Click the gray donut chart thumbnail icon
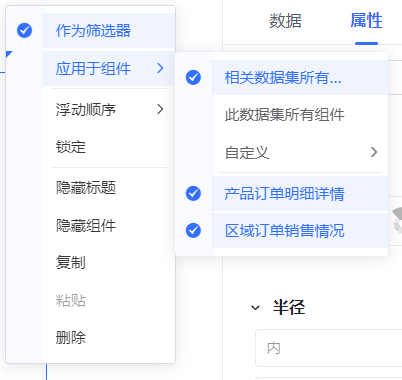Viewport: 402px width, 380px height. (397, 220)
